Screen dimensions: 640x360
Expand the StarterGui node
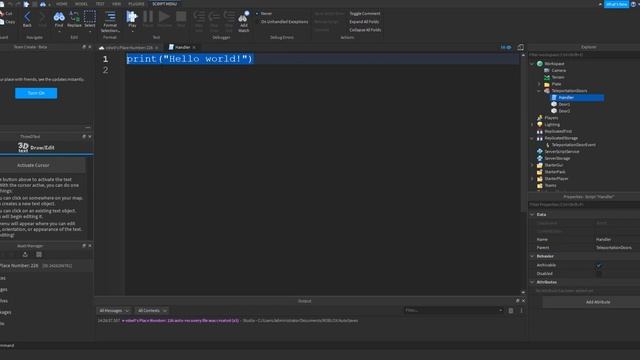532,165
